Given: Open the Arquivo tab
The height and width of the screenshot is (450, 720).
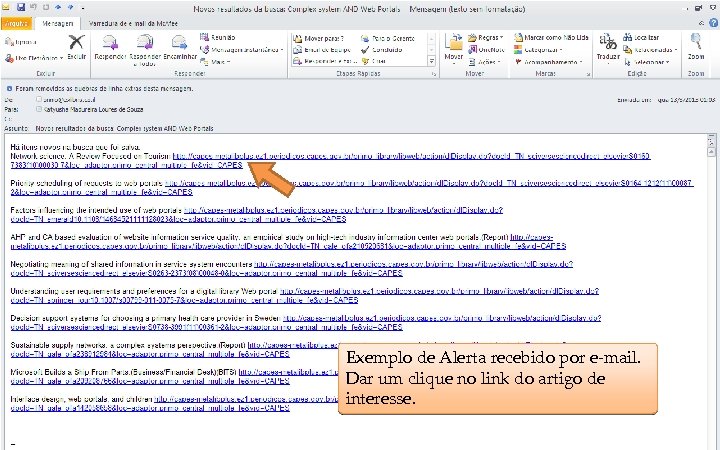Looking at the screenshot, I should click(16, 23).
